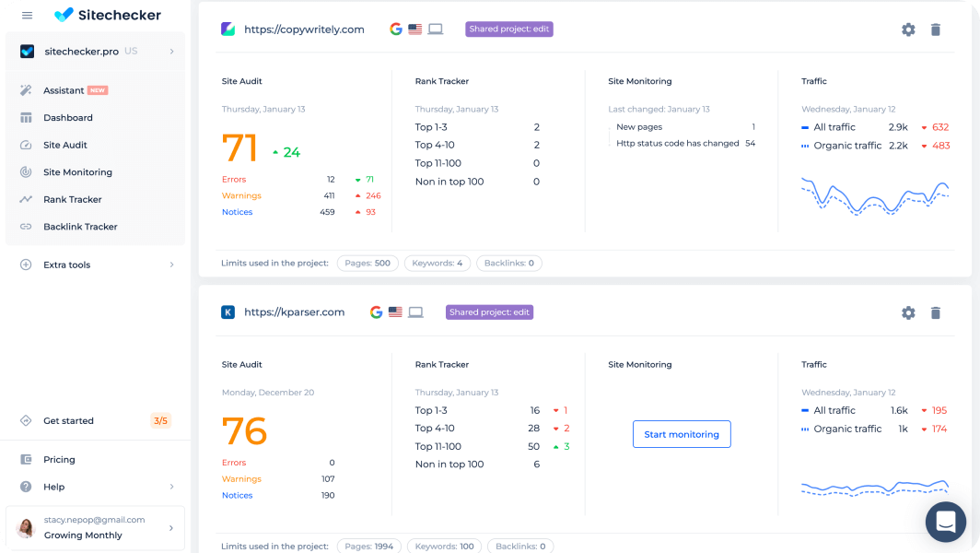Open Assistant via its wand icon
Viewport: 980px width, 553px height.
click(26, 90)
